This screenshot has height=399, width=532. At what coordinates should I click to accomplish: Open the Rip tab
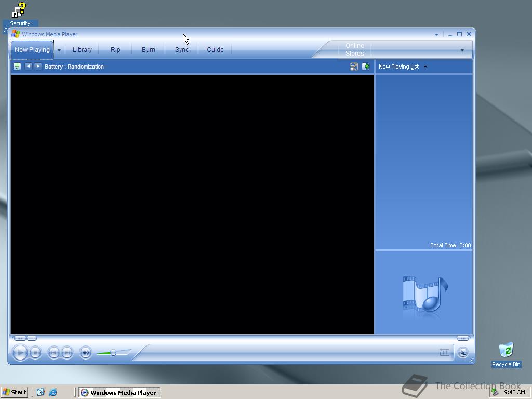click(x=115, y=49)
